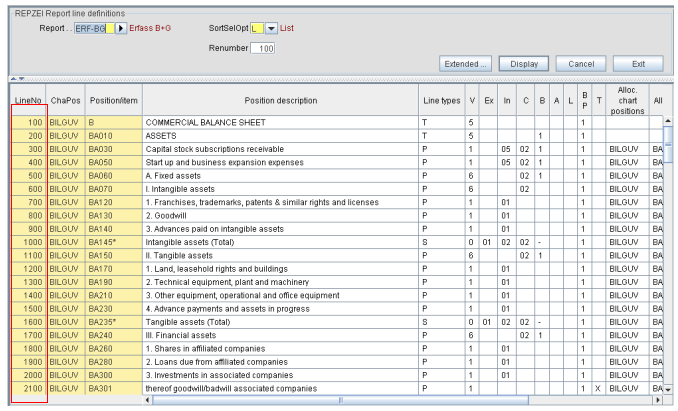Click line type S in row 1000
678x411 pixels.
(x=442, y=242)
